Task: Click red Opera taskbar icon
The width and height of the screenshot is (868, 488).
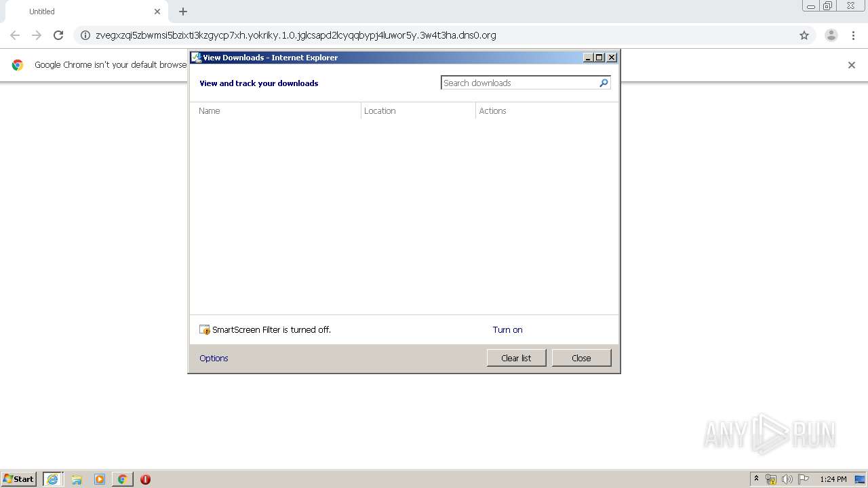Action: pos(145,479)
